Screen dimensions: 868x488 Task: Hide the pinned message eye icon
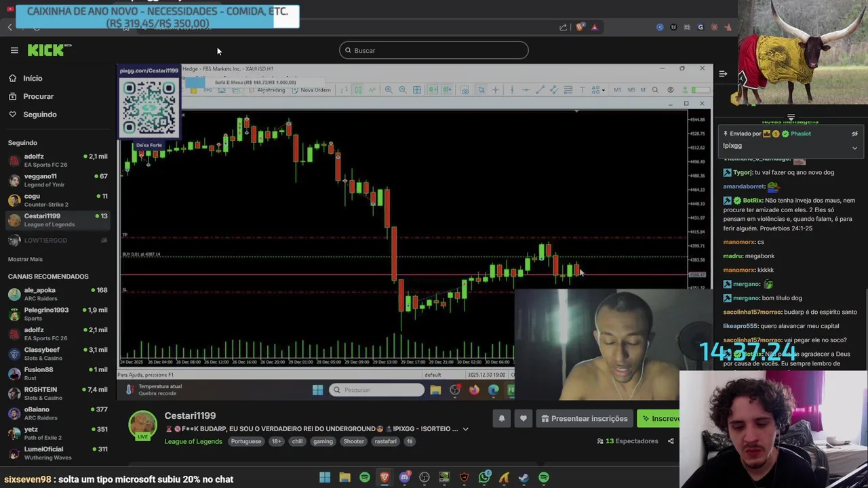tap(854, 134)
